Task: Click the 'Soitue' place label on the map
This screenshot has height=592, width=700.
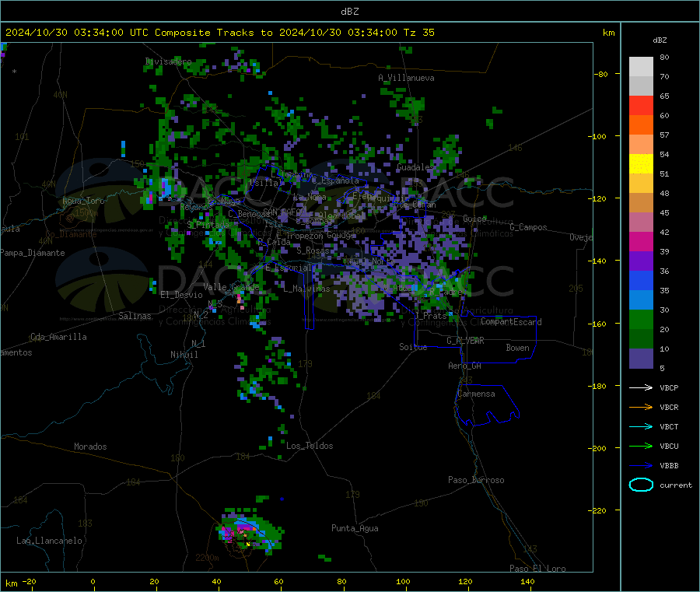Action: pos(413,347)
